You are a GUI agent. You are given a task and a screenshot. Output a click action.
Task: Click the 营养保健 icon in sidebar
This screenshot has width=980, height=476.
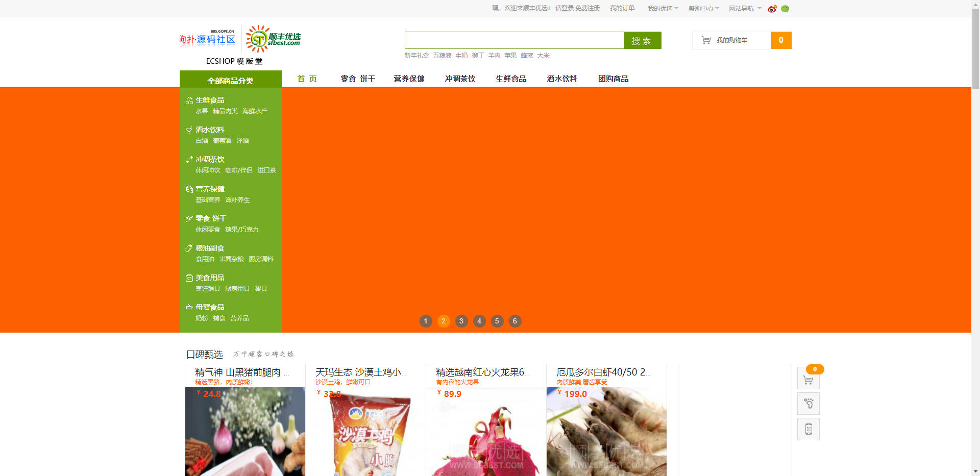189,189
